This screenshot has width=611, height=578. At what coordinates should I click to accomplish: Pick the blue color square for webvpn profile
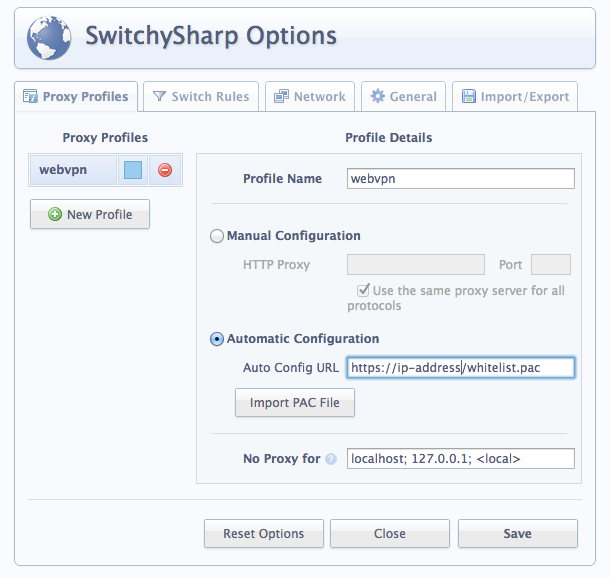[133, 170]
